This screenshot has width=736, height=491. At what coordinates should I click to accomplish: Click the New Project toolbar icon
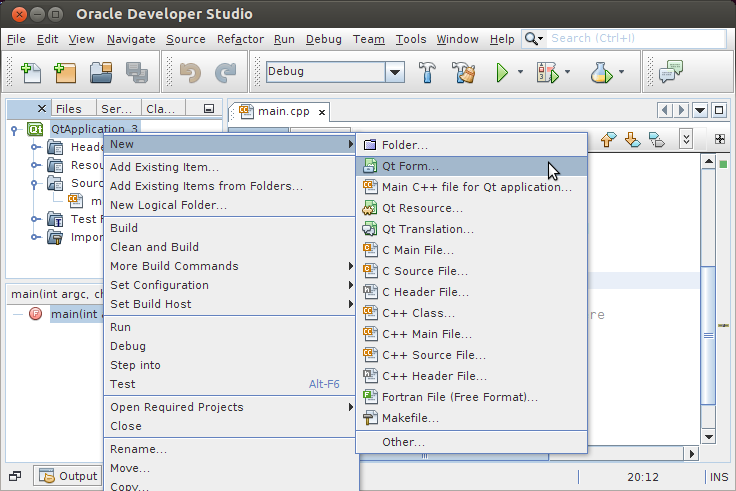click(66, 72)
